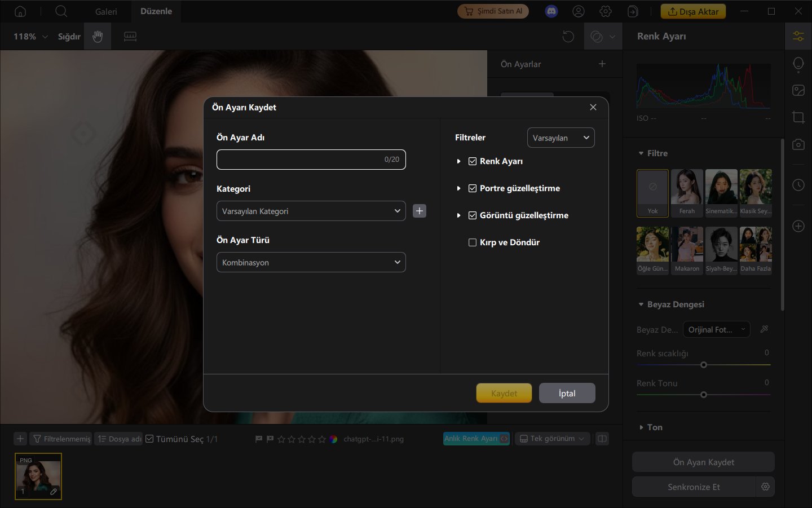Click the Discord icon in the top bar
This screenshot has height=508, width=812.
pos(551,11)
